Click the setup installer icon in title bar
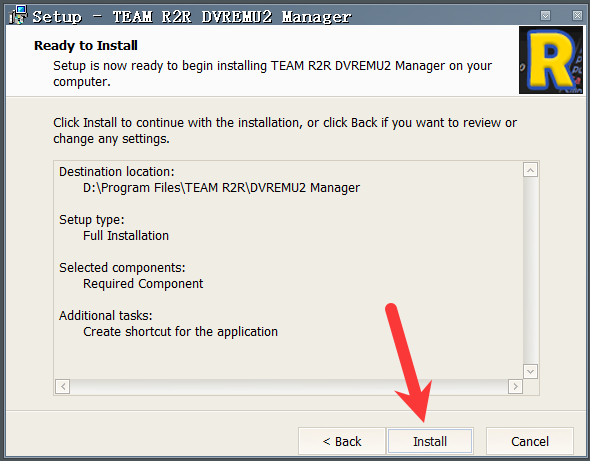 (x=18, y=15)
